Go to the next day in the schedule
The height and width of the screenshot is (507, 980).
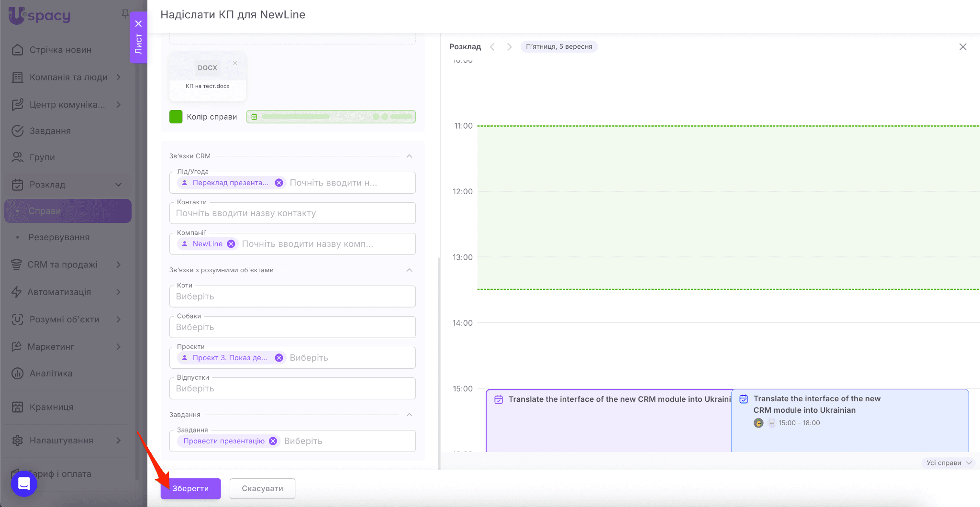coord(509,47)
